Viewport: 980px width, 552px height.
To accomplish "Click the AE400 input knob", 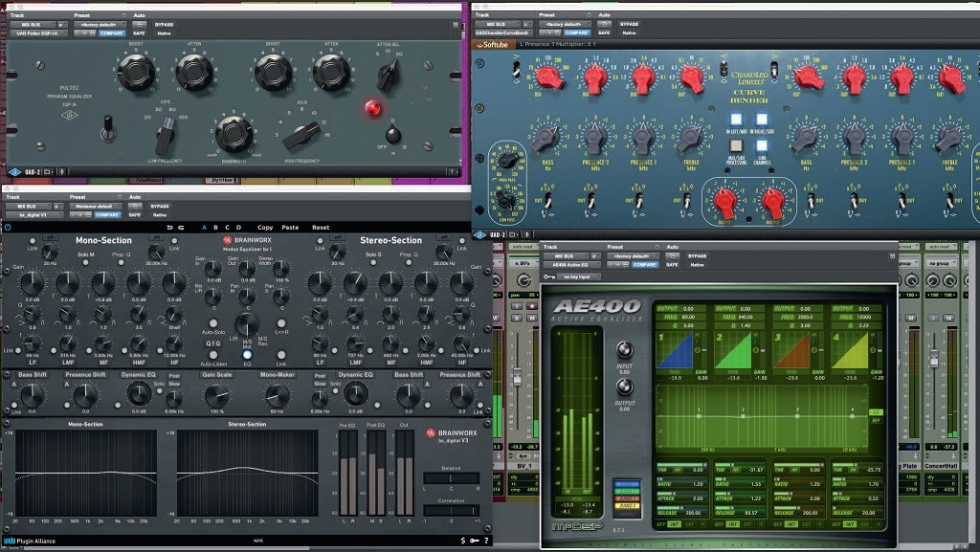I will coord(624,350).
